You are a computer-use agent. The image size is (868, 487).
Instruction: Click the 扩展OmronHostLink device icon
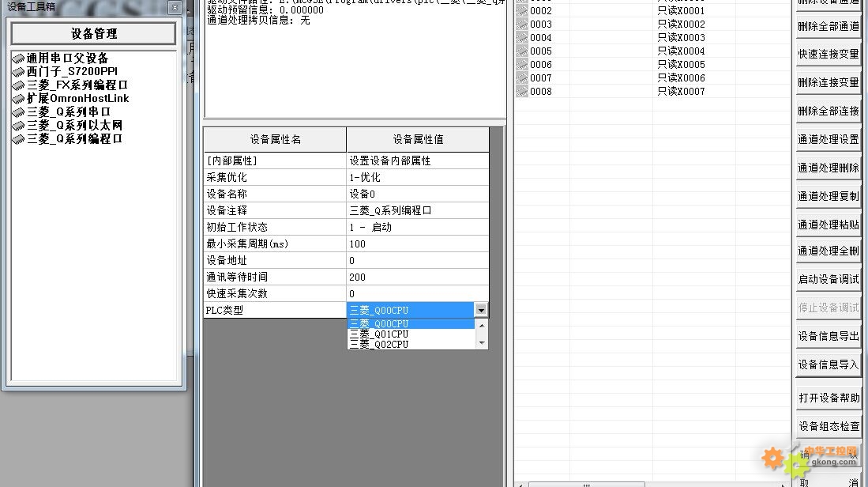tap(18, 99)
